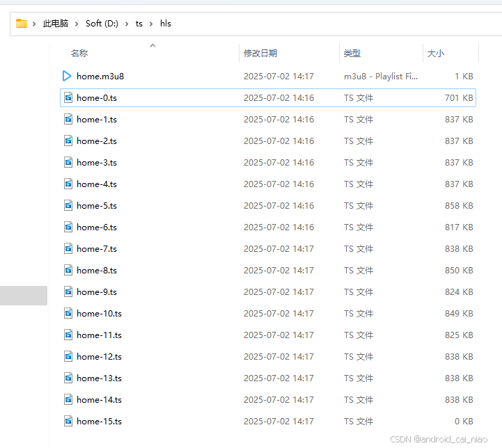Select the home-4.ts file name
The height and width of the screenshot is (448, 502).
coord(97,184)
